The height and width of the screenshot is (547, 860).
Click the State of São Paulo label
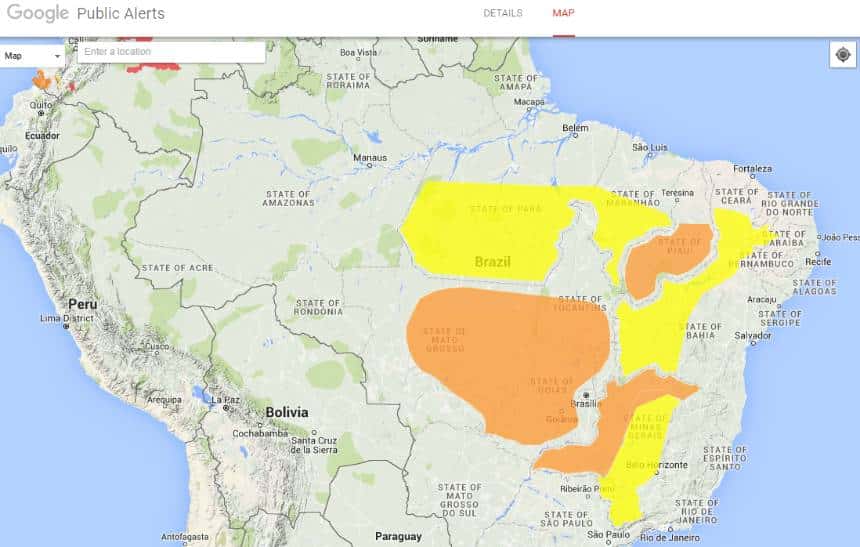click(x=566, y=519)
